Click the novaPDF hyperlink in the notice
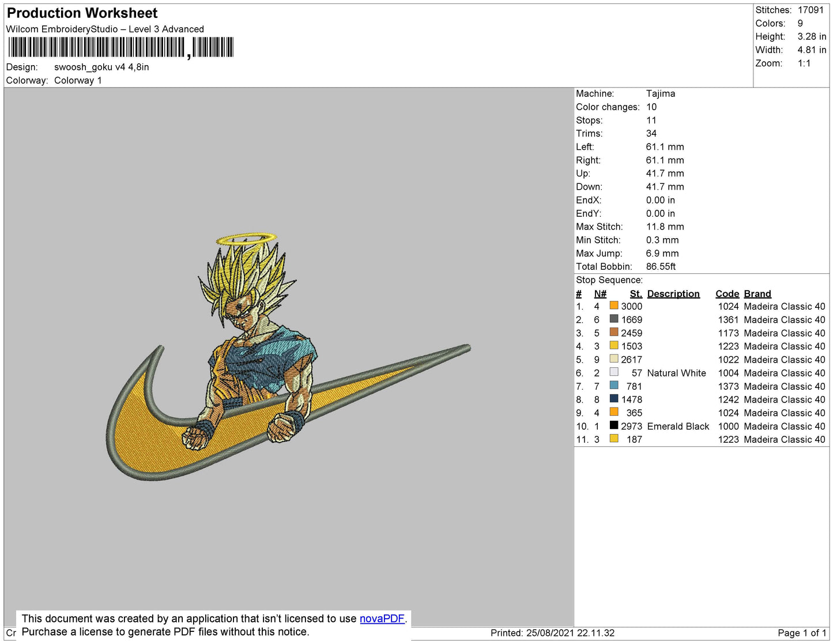This screenshot has width=833, height=644. (x=382, y=619)
